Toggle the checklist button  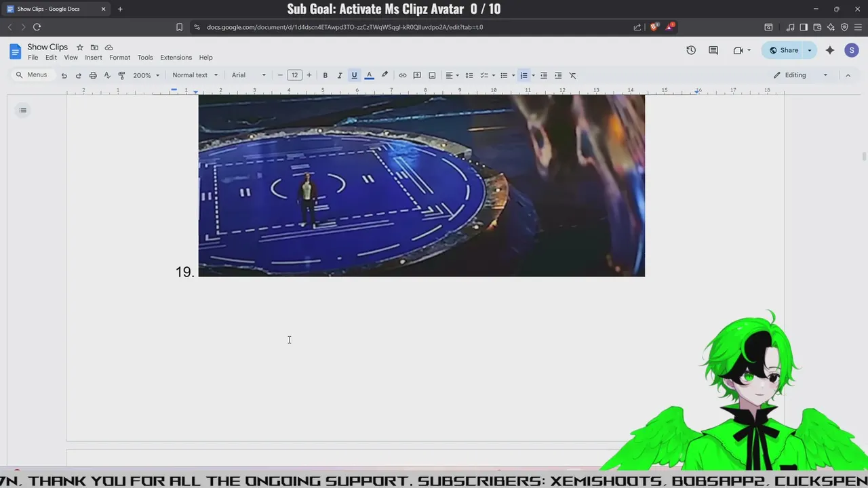point(484,75)
